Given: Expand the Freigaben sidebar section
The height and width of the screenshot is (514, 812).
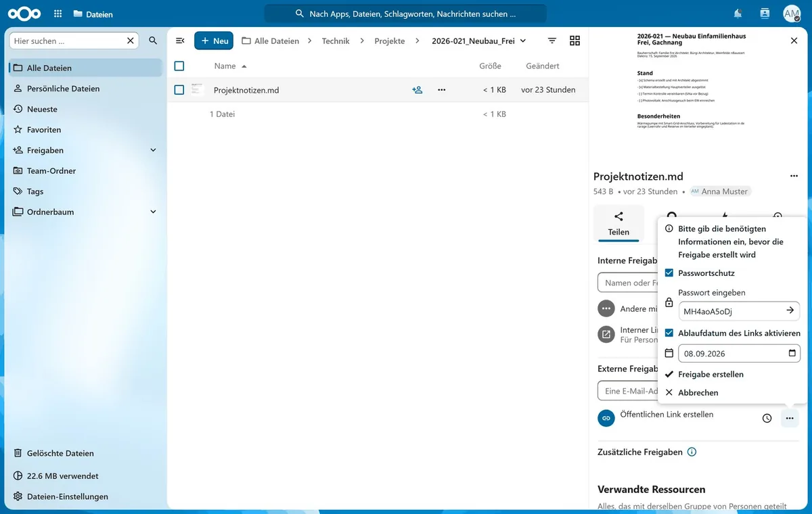Looking at the screenshot, I should [x=153, y=150].
